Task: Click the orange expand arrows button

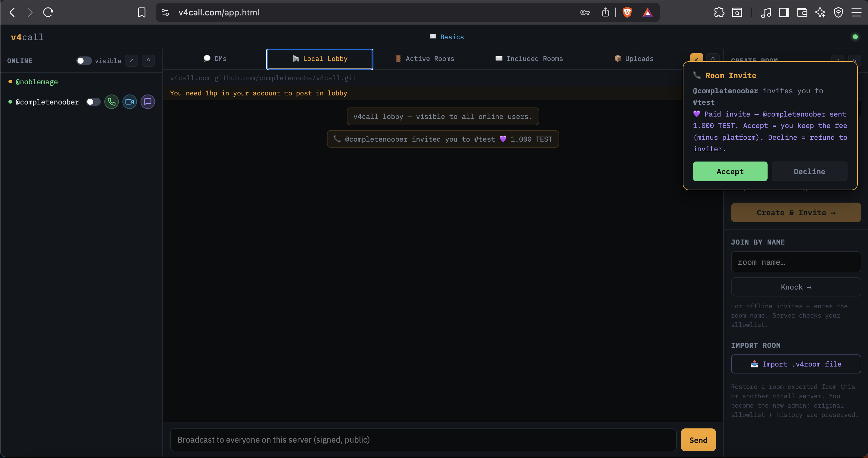Action: pos(696,58)
